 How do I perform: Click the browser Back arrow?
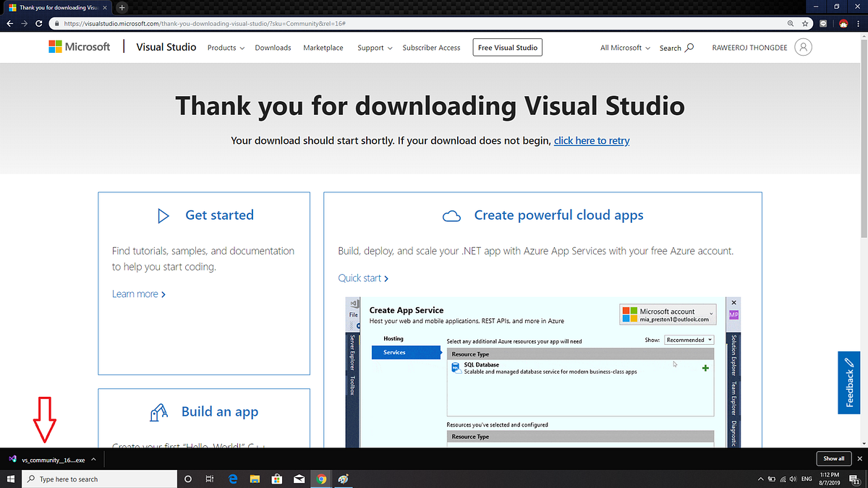(10, 23)
